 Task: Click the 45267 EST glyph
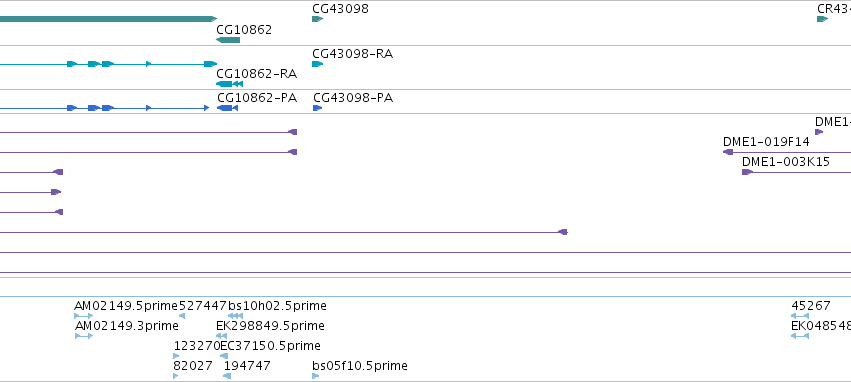(800, 316)
